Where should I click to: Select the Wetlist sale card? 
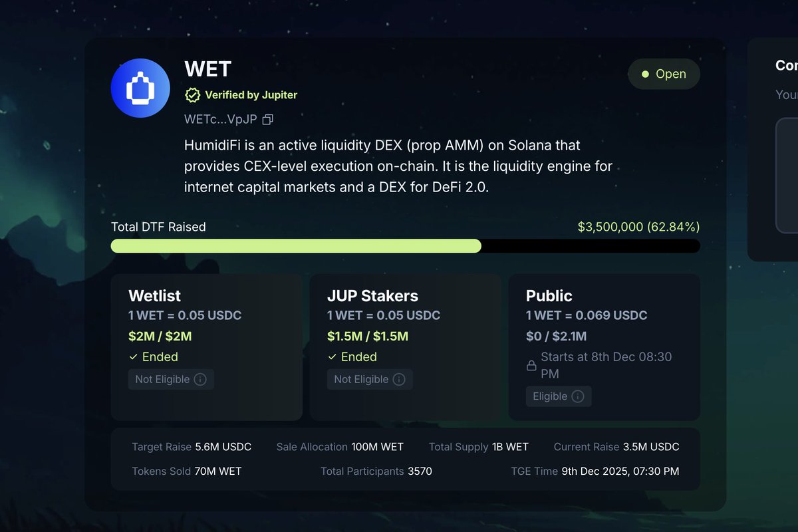[207, 347]
